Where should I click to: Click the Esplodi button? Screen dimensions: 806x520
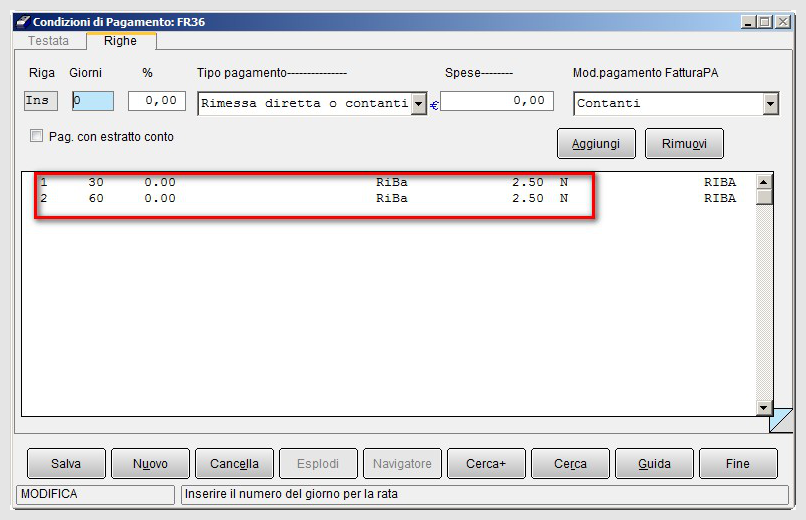(x=318, y=463)
